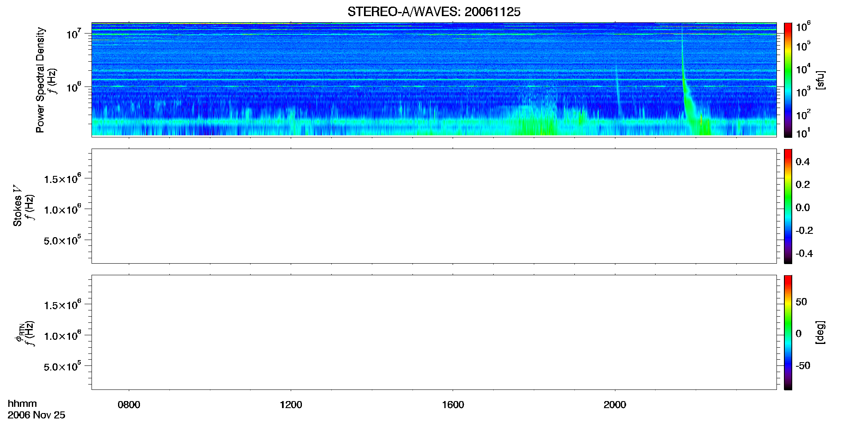Click the hhmm time format label
This screenshot has height=447, width=868.
tap(22, 404)
